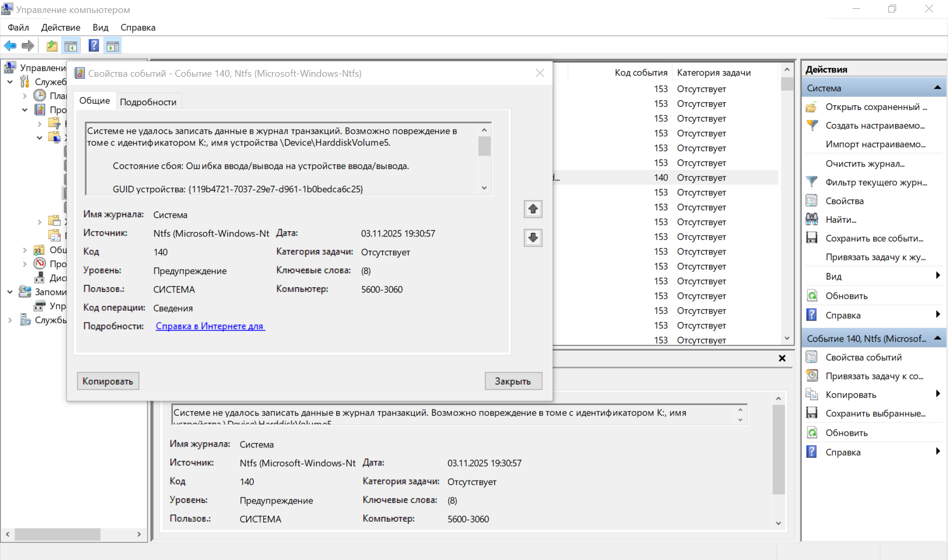Expand Справка submenu arrow under Система
The height and width of the screenshot is (560, 948).
(938, 315)
